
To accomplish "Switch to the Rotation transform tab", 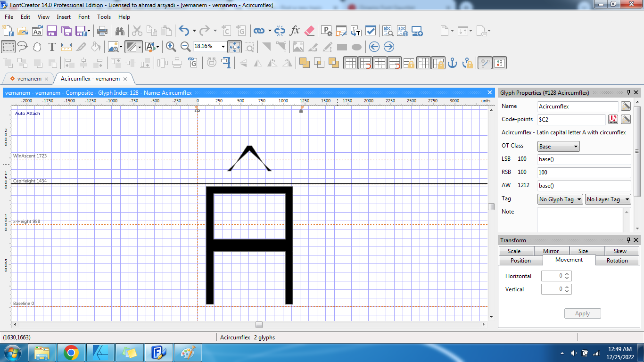I will point(617,260).
